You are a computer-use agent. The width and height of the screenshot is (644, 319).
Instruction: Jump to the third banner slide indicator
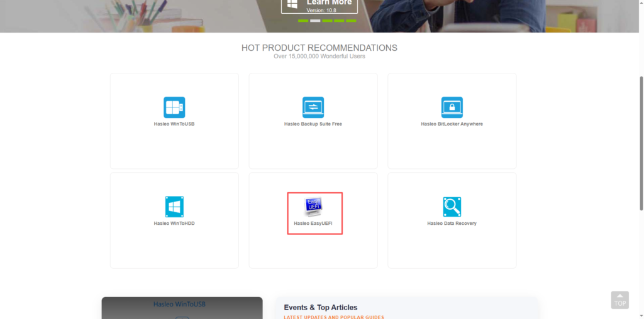327,21
